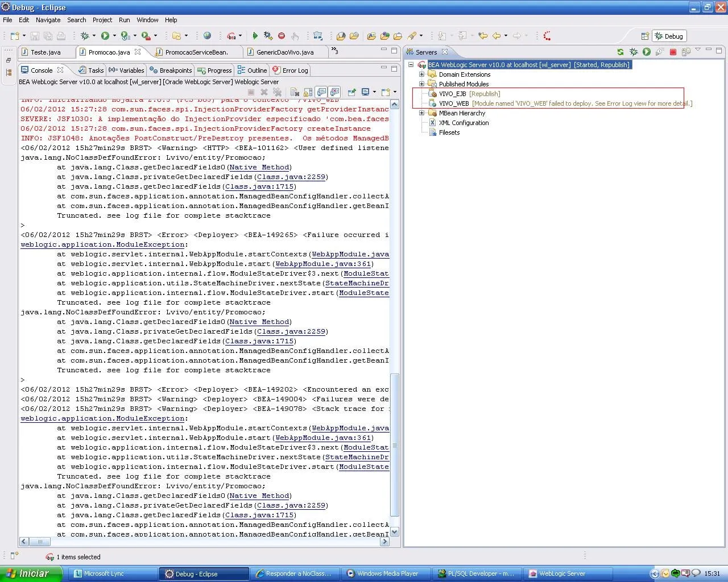Click the Publish to server icon
728x582 pixels.
(686, 52)
